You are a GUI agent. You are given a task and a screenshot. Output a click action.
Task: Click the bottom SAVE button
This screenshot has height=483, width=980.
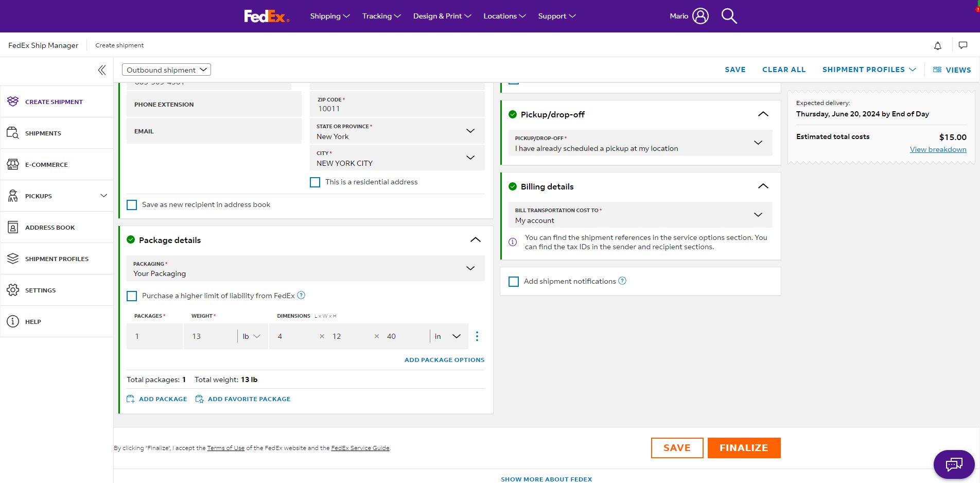coord(677,448)
